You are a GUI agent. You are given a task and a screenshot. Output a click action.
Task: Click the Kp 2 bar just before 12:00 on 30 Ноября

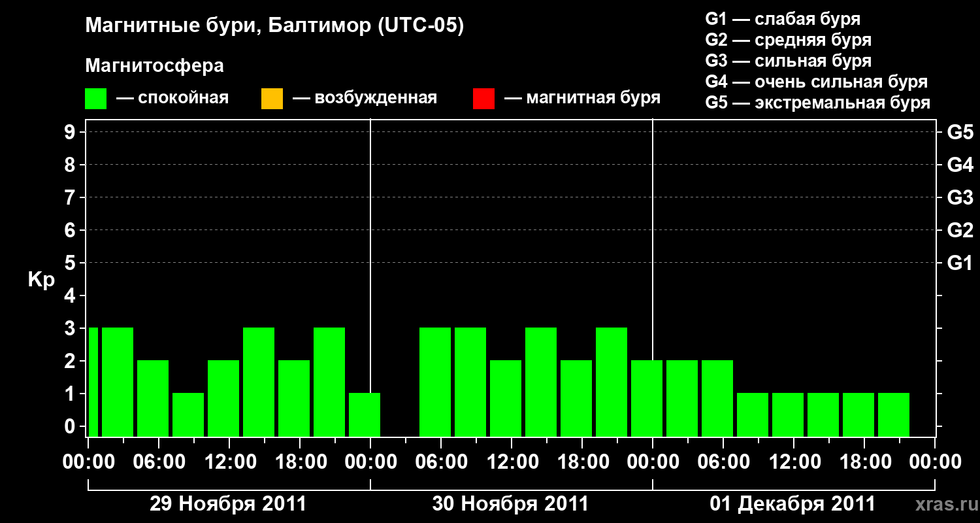coord(506,398)
